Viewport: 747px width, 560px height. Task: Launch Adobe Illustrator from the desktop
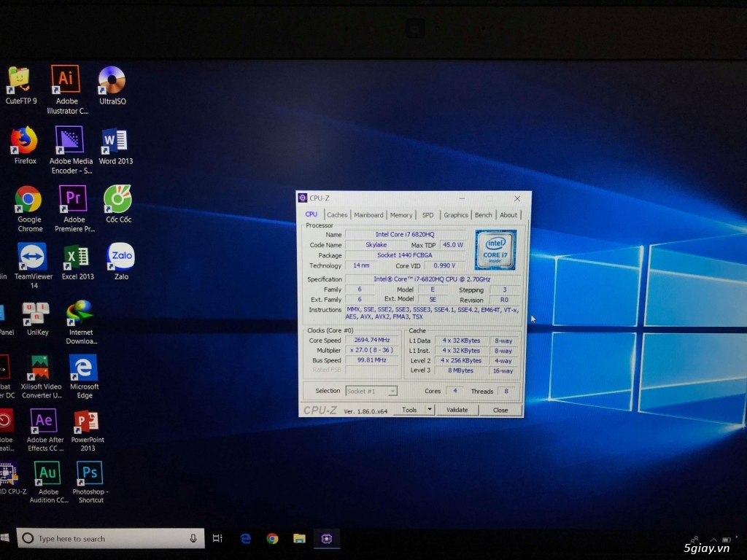pyautogui.click(x=66, y=90)
